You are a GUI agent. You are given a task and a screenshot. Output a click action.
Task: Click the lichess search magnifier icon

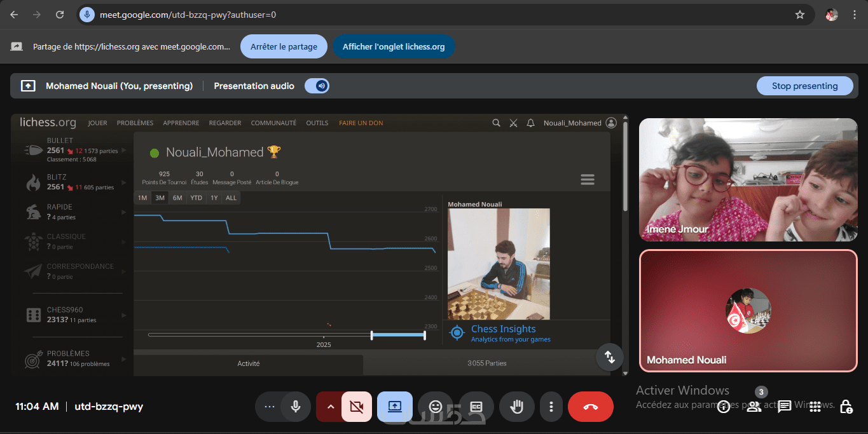pos(496,123)
